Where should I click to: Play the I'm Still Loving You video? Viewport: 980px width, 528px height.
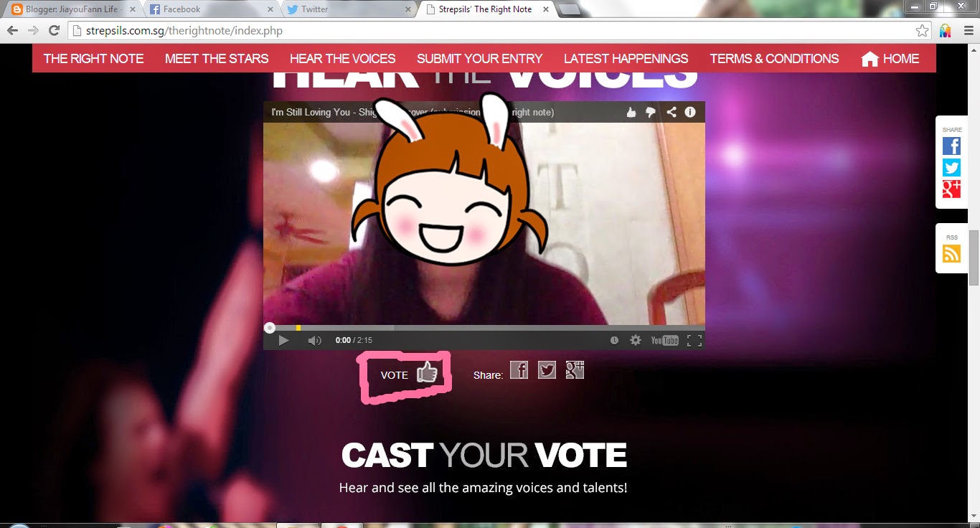click(x=283, y=340)
